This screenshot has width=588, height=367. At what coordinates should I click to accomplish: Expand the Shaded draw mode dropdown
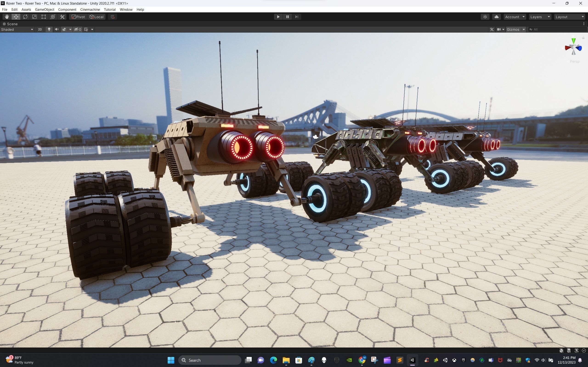click(17, 29)
